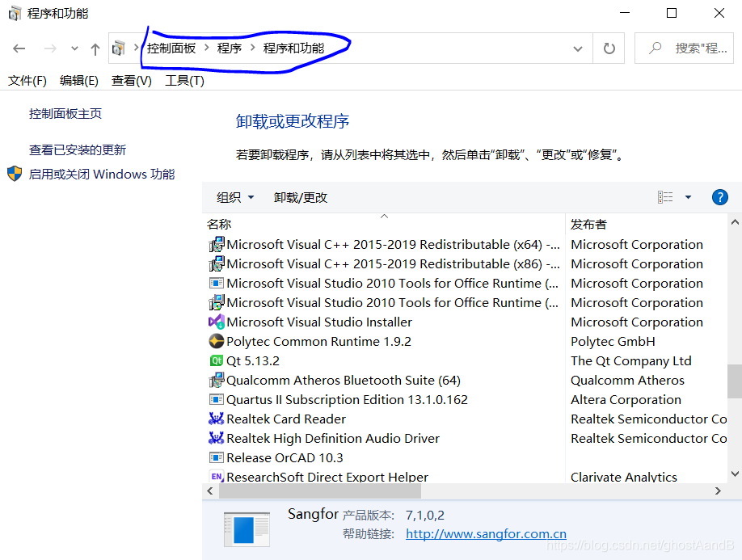The width and height of the screenshot is (742, 560).
Task: Click icon of Visual C++ 2015-2019 (x86)
Action: point(217,264)
